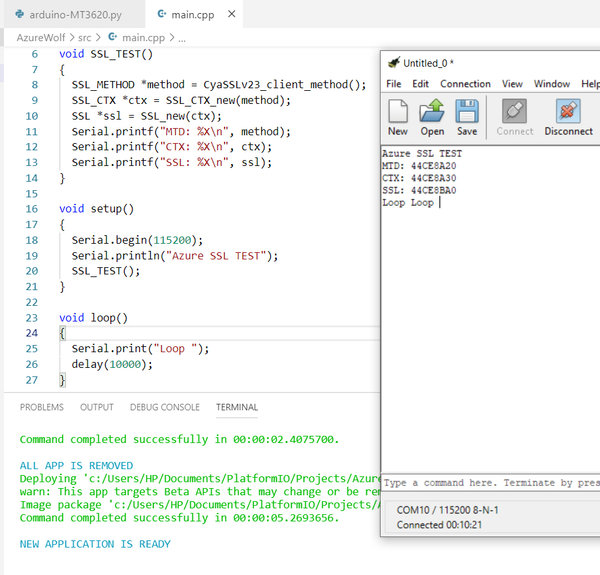Screen dimensions: 600x575
Task: Click the Python file icon on arduino-MT3620.py tab
Action: (x=19, y=14)
